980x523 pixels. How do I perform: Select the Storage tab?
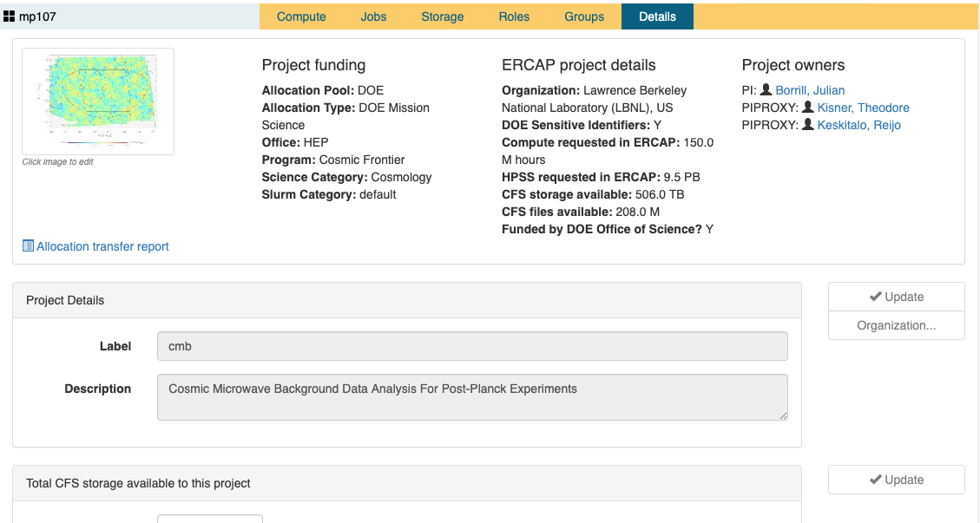(x=442, y=16)
